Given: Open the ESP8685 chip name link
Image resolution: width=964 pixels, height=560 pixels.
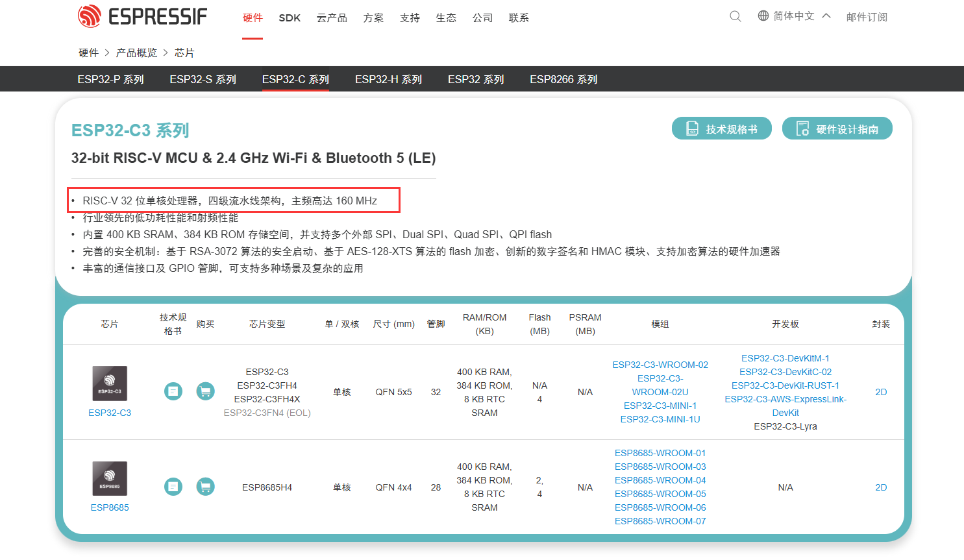Looking at the screenshot, I should click(110, 507).
